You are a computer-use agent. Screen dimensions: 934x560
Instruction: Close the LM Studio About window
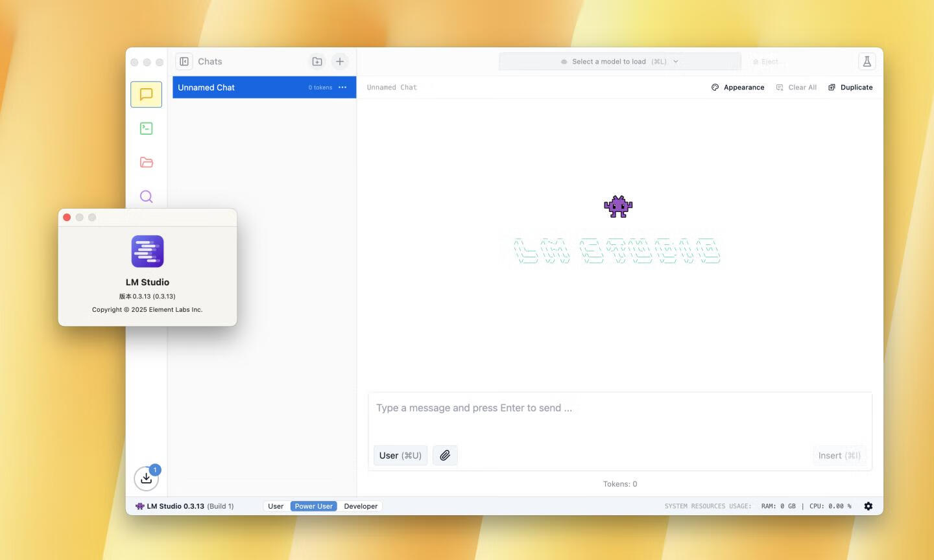[x=67, y=217]
